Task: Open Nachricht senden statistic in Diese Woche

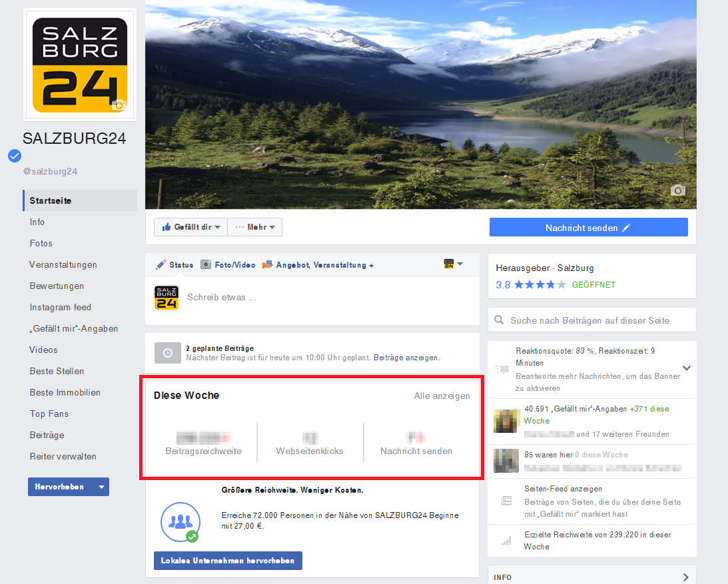Action: coord(416,443)
